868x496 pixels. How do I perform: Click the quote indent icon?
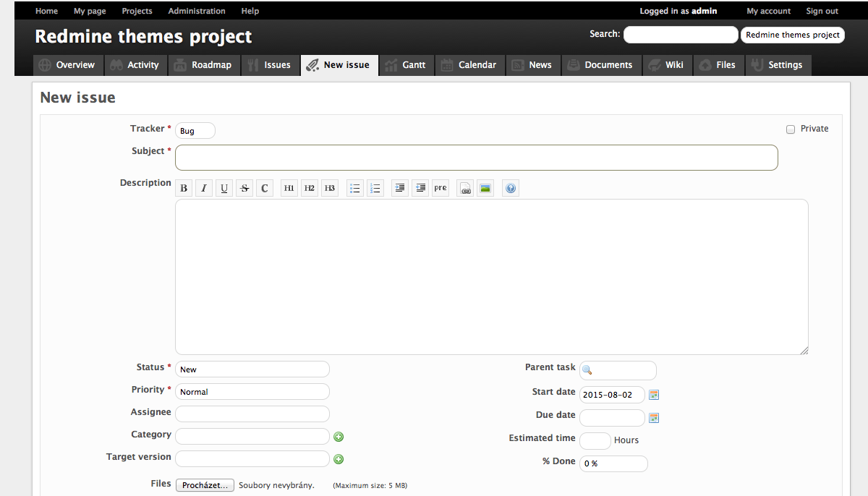point(400,189)
